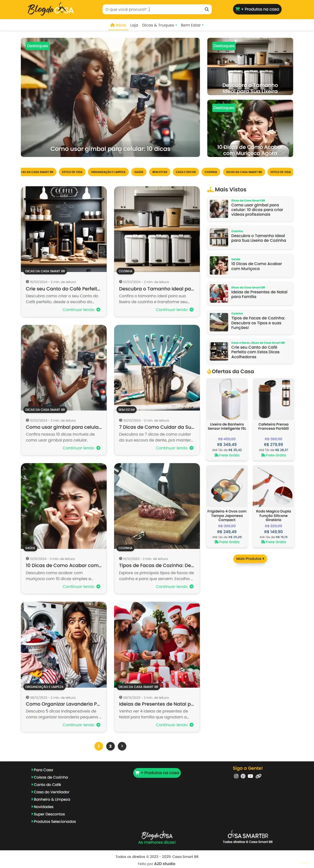Click the Mais Produtos button
This screenshot has height=868, width=314.
pyautogui.click(x=250, y=558)
